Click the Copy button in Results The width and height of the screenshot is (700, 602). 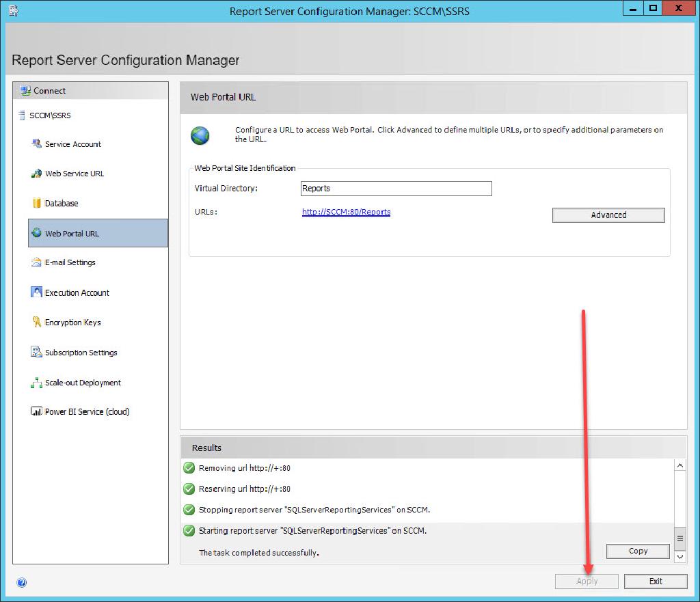point(638,551)
